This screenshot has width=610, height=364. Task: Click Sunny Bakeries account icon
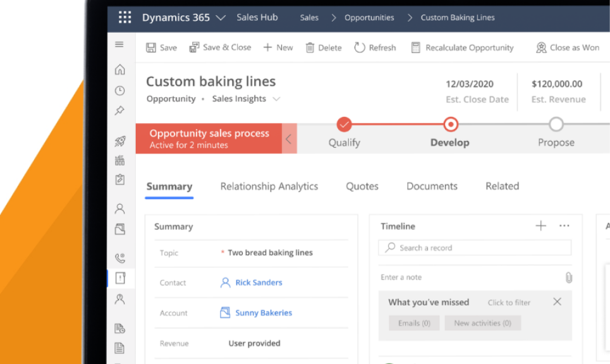pyautogui.click(x=225, y=313)
